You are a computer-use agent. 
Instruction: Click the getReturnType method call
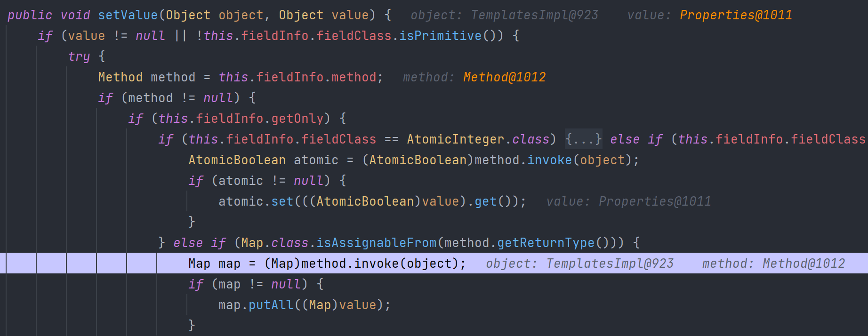(x=546, y=243)
